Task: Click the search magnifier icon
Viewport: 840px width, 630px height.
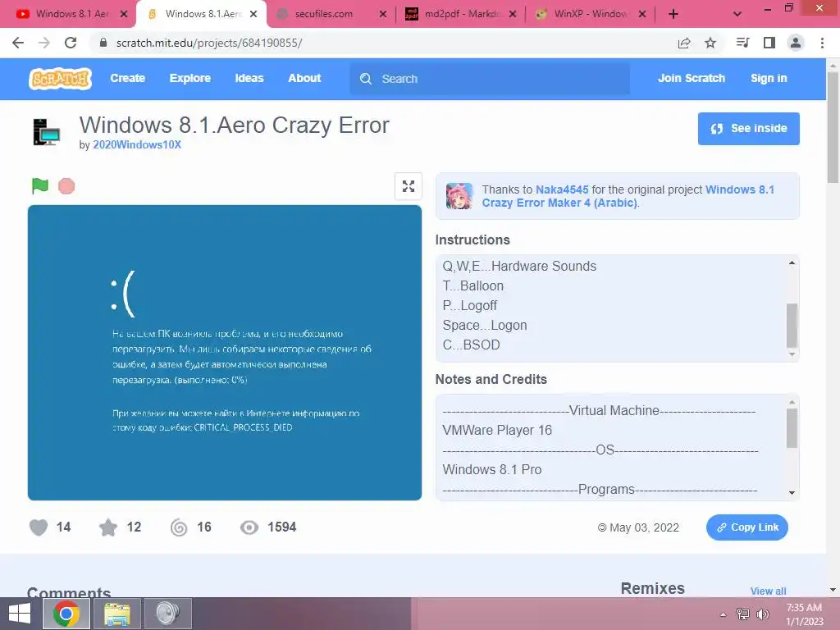Action: [366, 79]
